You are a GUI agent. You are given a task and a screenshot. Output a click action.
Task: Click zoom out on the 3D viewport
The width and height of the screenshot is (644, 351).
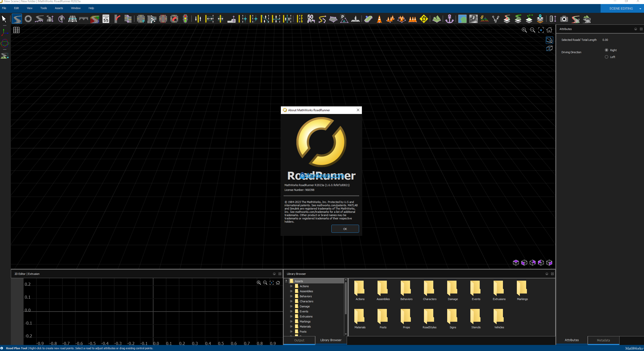[x=532, y=30]
